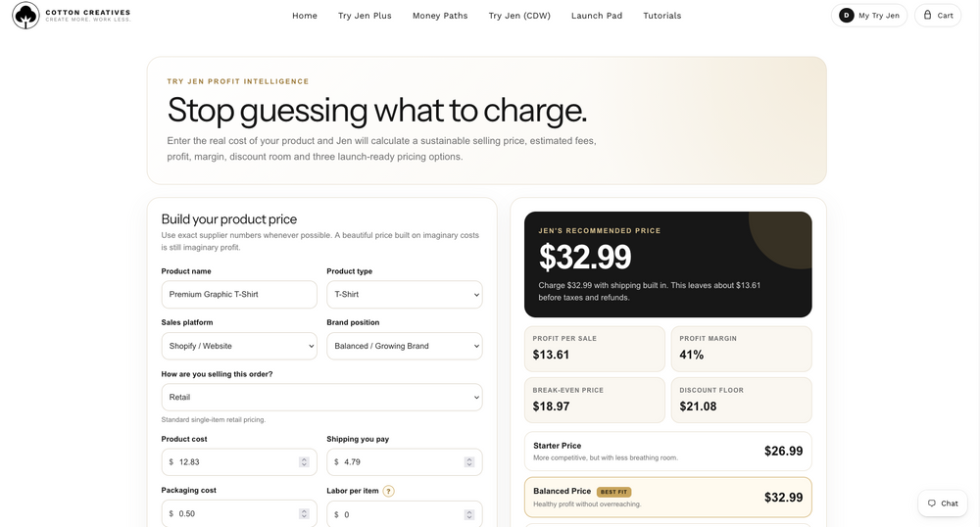
Task: Click the BEST FIT badge
Action: tap(613, 492)
